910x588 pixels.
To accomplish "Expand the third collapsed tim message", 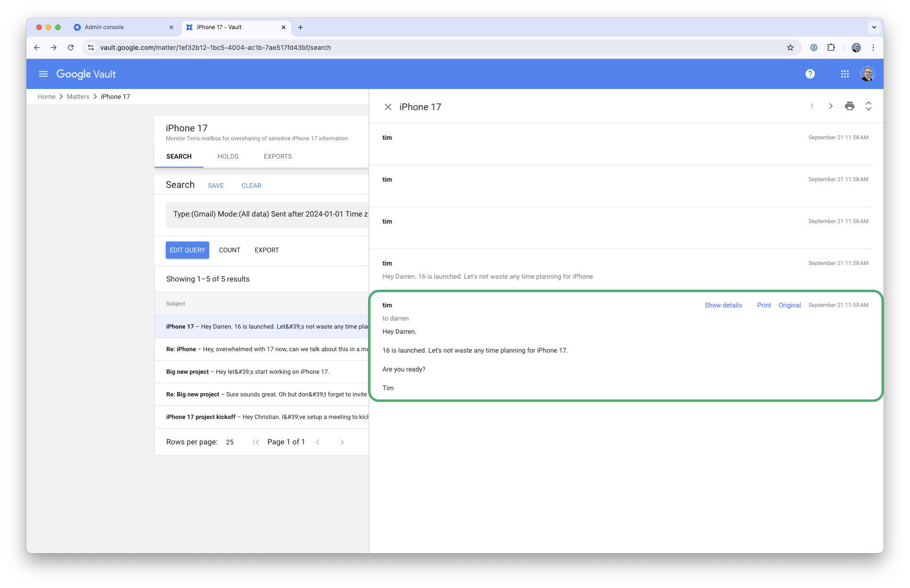I will 621,228.
